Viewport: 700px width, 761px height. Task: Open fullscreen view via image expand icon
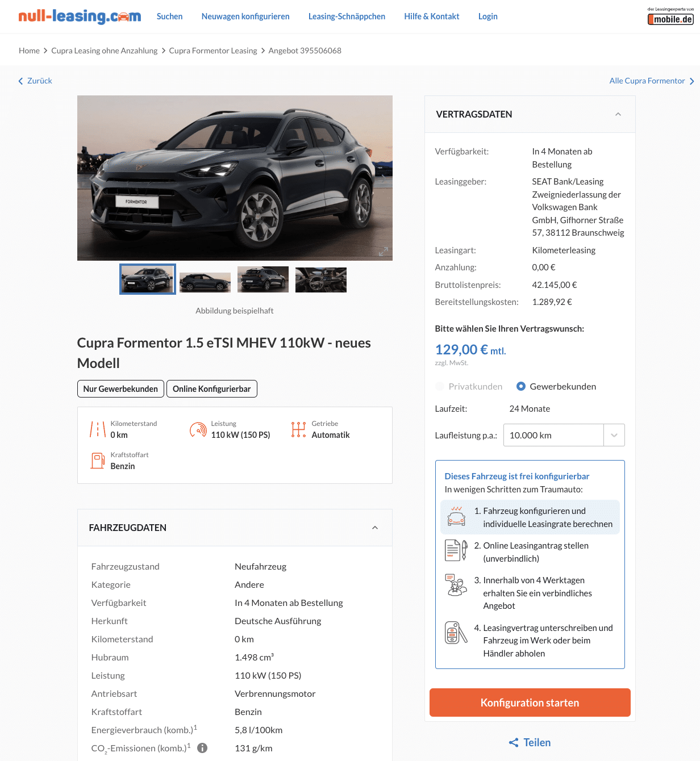click(384, 251)
